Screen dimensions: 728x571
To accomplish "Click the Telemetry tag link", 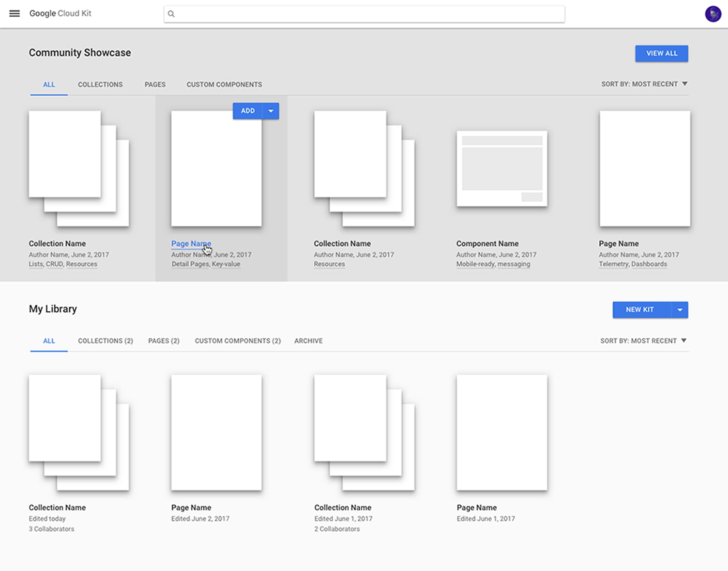I will click(x=613, y=264).
